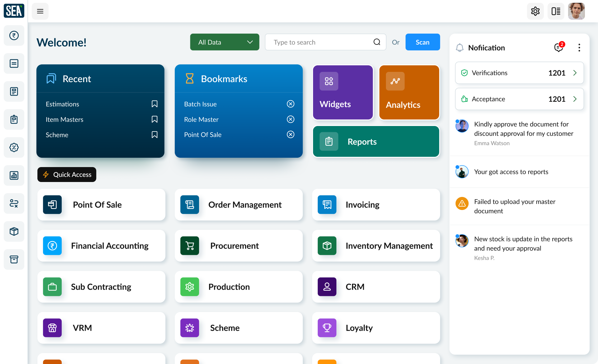598x364 pixels.
Task: Open the archive sidebar icon
Action: [14, 259]
